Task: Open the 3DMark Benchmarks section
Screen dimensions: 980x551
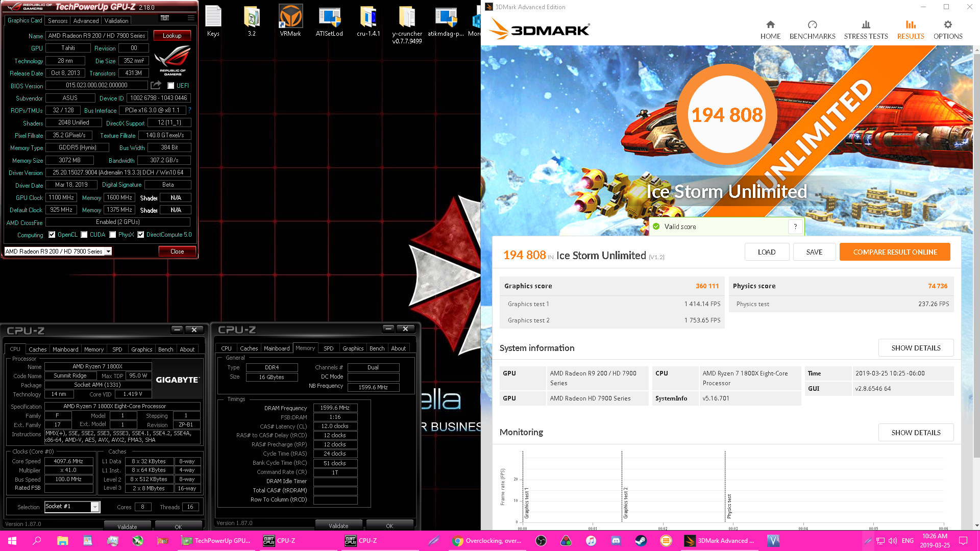Action: tap(812, 30)
